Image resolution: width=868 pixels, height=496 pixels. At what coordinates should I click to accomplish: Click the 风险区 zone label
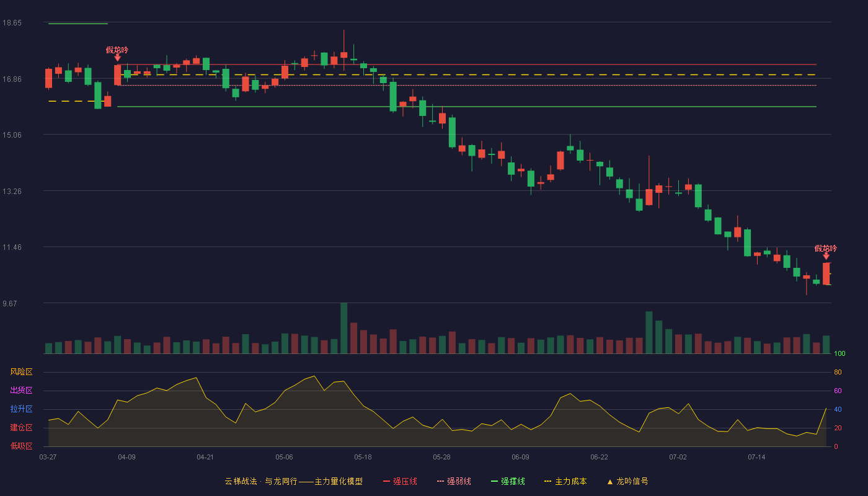tap(22, 372)
